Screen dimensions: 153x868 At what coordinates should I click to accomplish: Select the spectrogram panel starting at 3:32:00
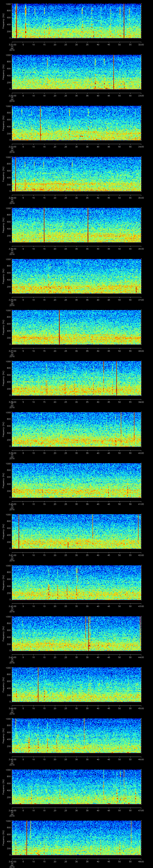pos(77,72)
